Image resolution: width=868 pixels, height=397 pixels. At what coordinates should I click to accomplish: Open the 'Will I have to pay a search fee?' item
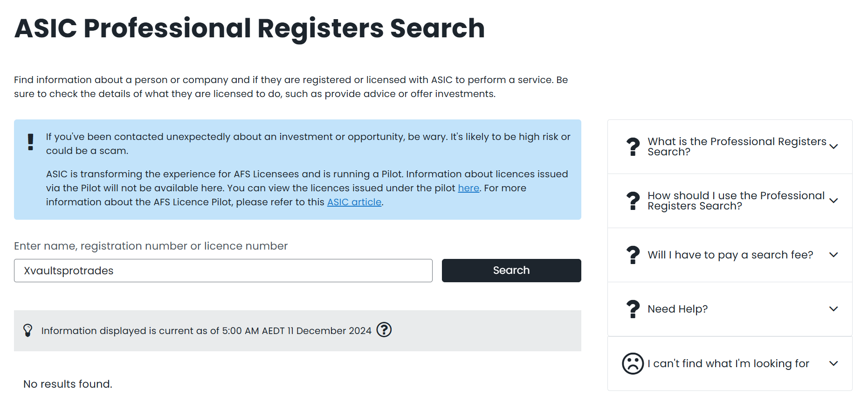click(x=730, y=255)
